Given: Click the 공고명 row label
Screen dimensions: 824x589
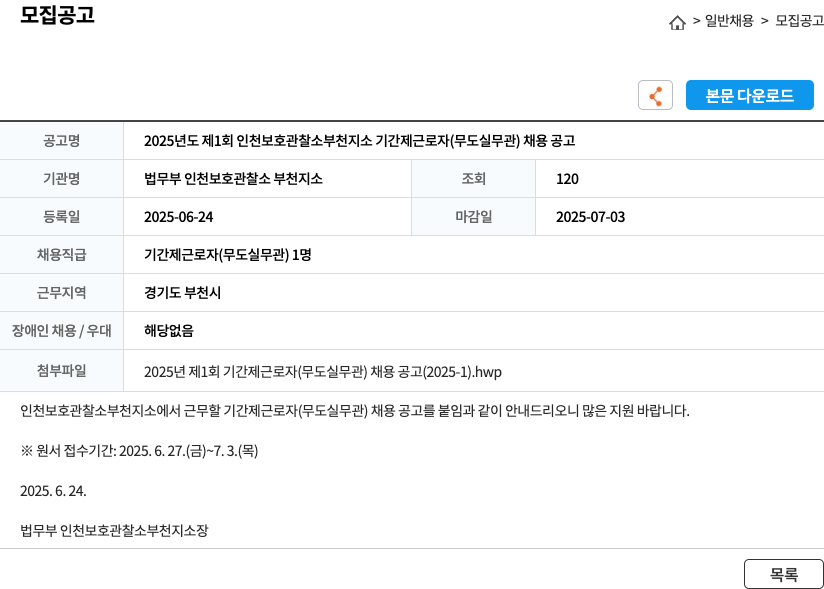Looking at the screenshot, I should [x=61, y=141].
